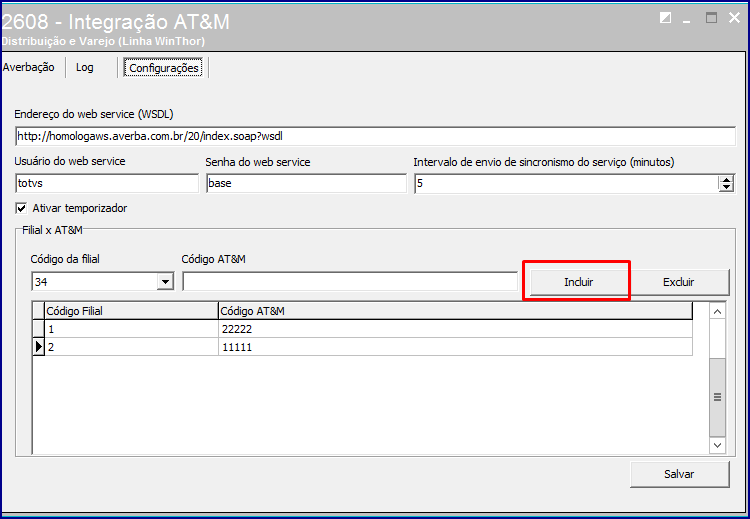750x519 pixels.
Task: Toggle the Ativar temporizador checkbox
Action: click(x=22, y=208)
